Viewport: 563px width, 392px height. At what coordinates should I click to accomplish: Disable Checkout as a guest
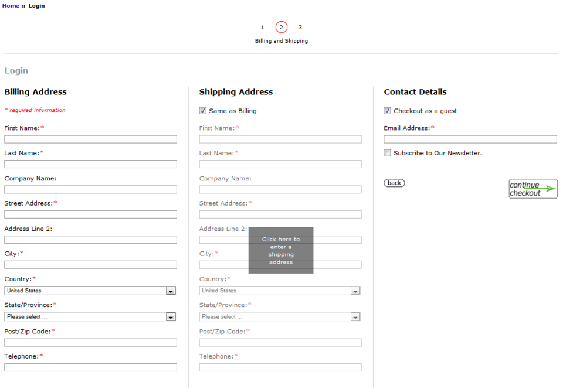(387, 110)
